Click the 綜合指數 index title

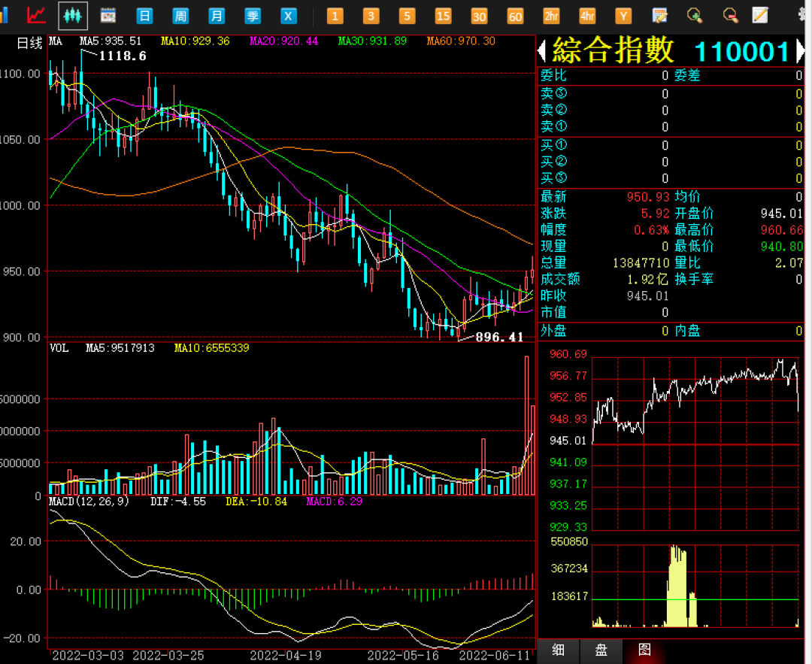614,50
